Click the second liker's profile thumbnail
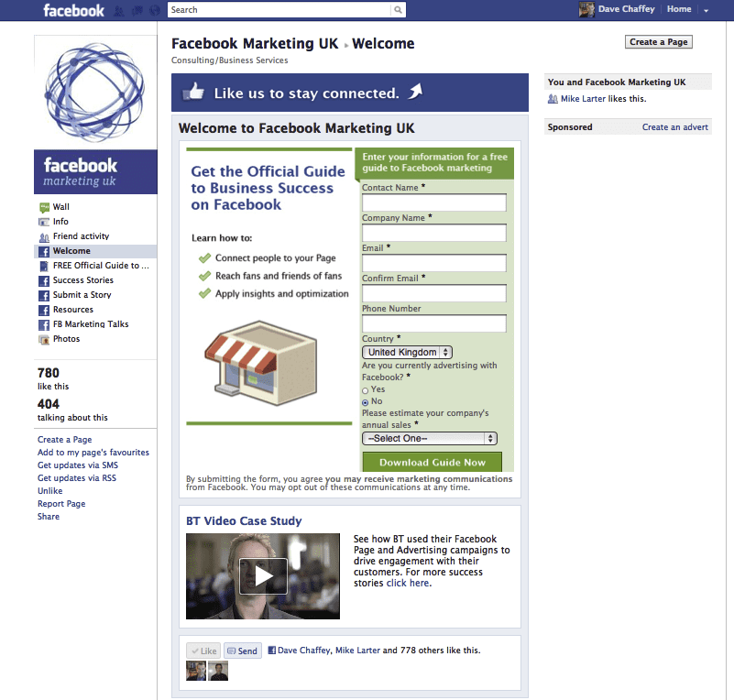This screenshot has width=734, height=700. [x=218, y=671]
